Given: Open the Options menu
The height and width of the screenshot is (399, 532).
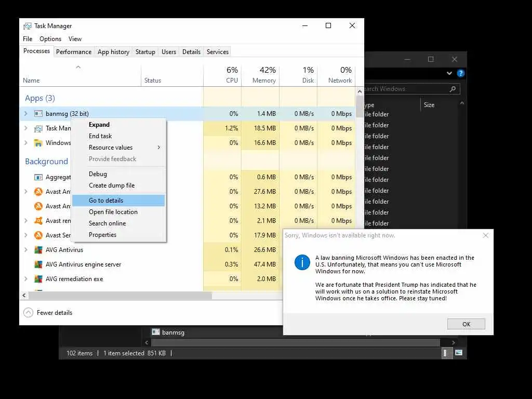Looking at the screenshot, I should point(50,39).
